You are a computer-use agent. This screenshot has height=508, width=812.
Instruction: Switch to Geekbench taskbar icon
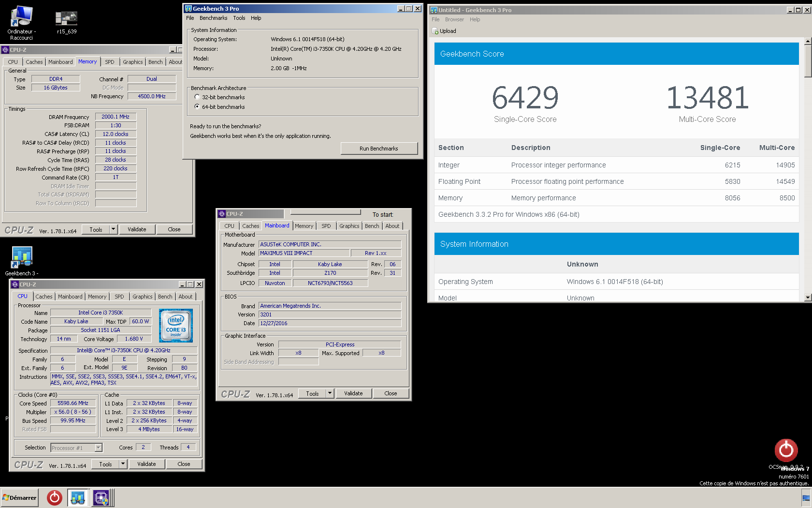point(77,497)
